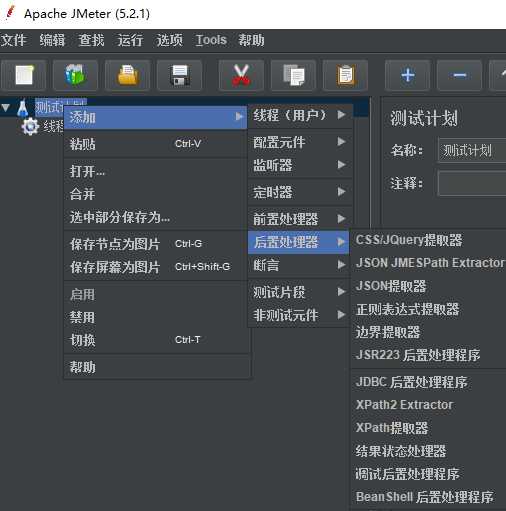Choose 选中部分保存为... menu entry
Image resolution: width=506 pixels, height=511 pixels.
(x=155, y=217)
